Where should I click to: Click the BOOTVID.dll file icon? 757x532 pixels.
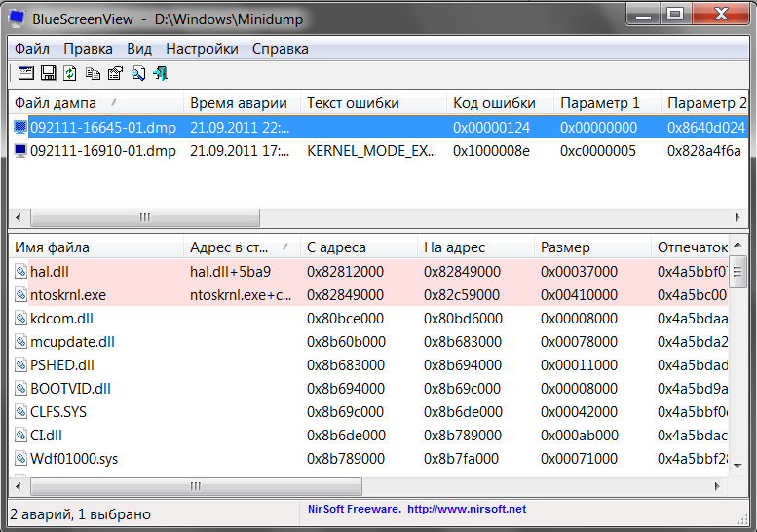click(20, 389)
